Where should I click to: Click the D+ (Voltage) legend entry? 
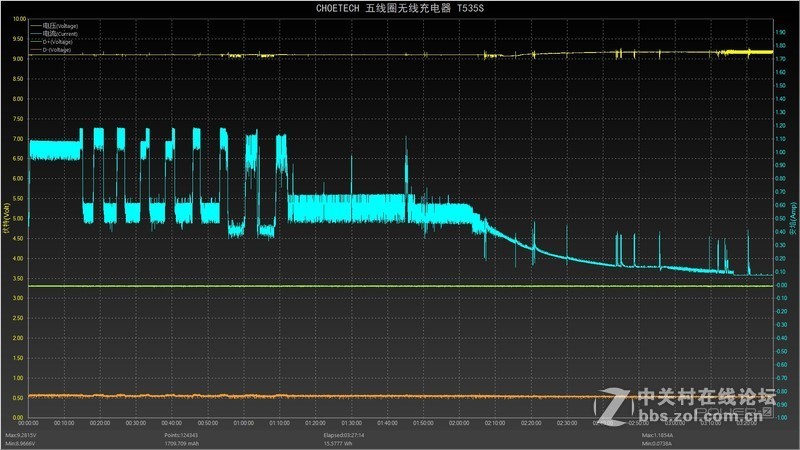[x=52, y=42]
